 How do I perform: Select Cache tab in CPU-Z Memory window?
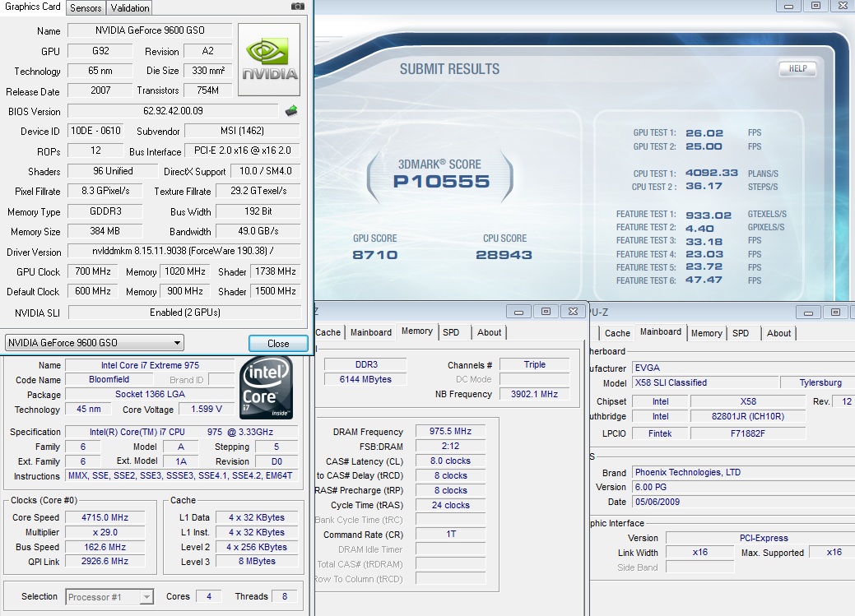pos(328,332)
